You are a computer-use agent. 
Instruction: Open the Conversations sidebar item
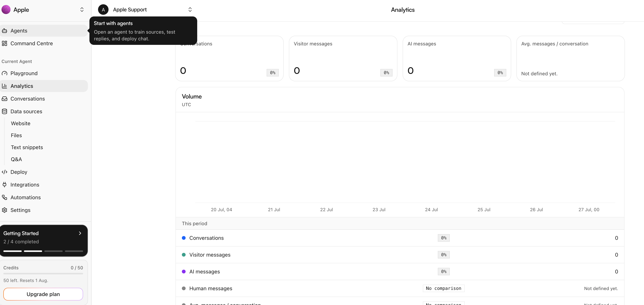click(x=44, y=99)
